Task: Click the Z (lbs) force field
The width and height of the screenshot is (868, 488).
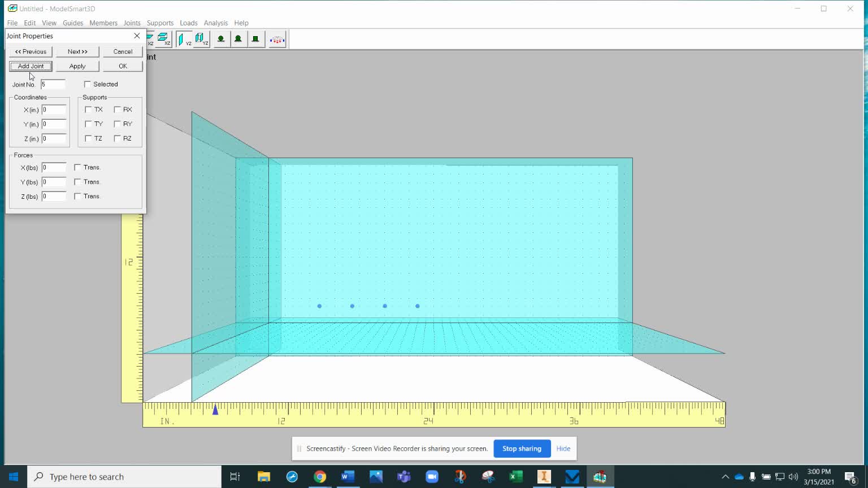Action: coord(54,196)
